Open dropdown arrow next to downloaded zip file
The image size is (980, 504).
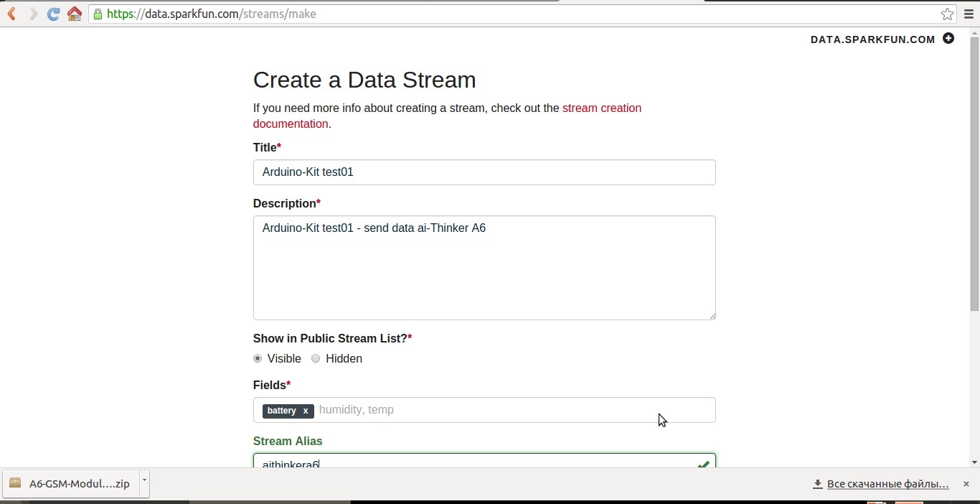click(144, 480)
